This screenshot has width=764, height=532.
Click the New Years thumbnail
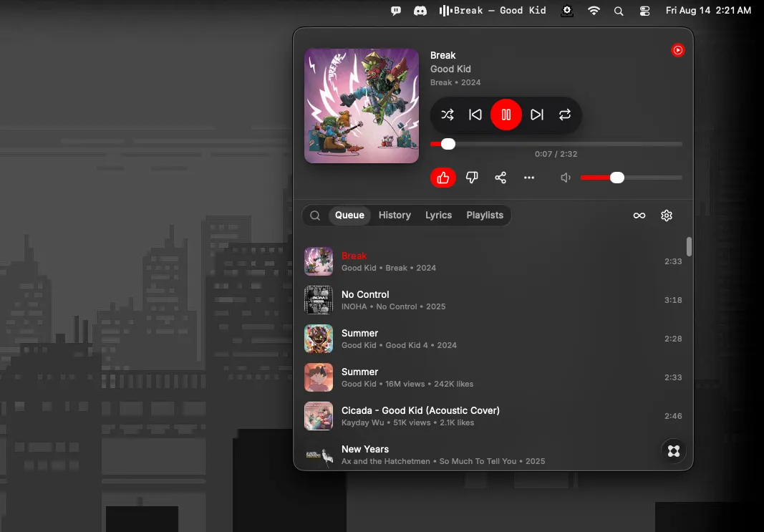click(x=319, y=455)
